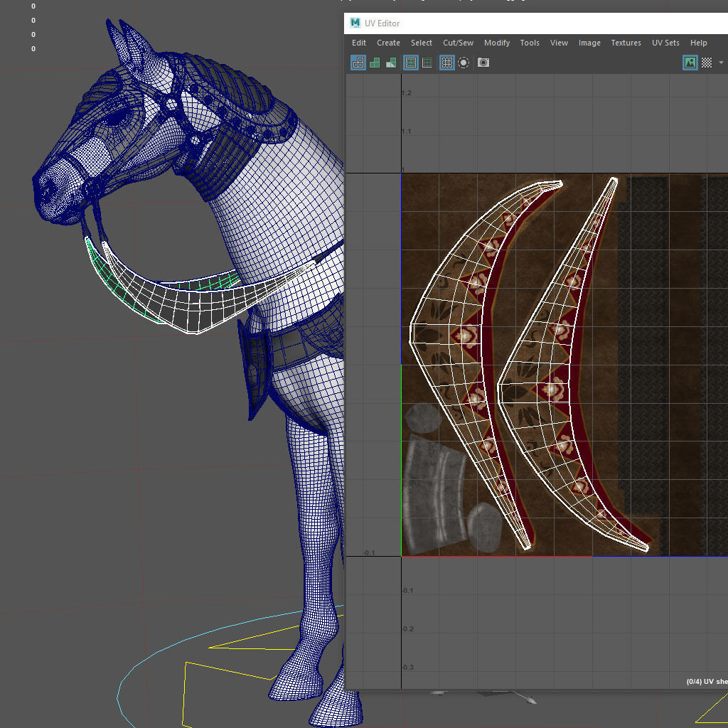728x728 pixels.
Task: Click the Isolate Select dashed-circle icon
Action: point(464,63)
